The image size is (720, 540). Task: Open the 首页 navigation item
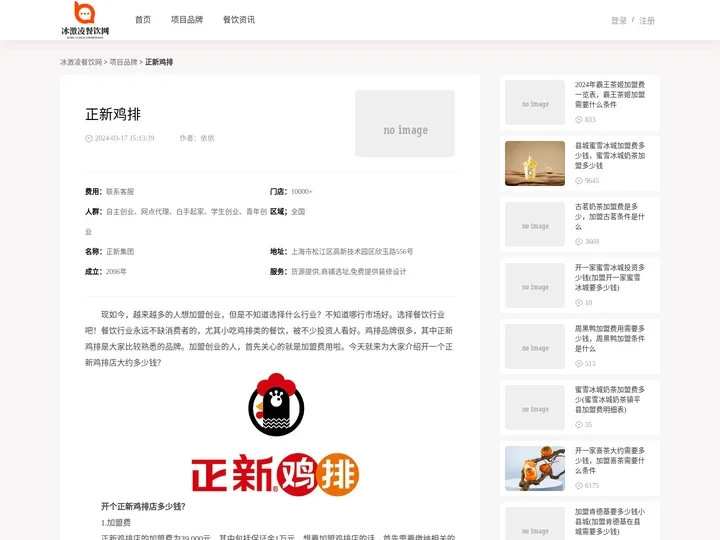[143, 20]
